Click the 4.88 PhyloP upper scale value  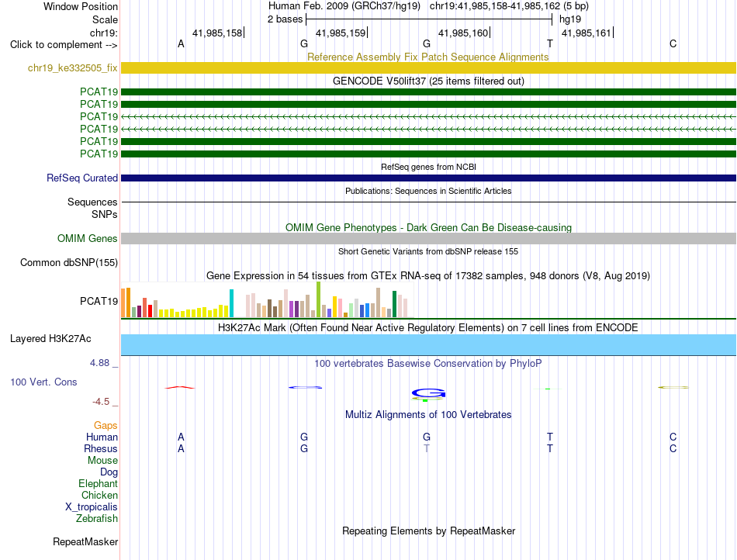(x=99, y=363)
